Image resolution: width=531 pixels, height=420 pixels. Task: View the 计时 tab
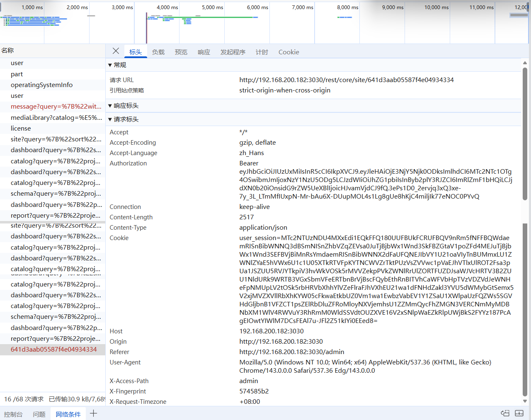coord(262,52)
